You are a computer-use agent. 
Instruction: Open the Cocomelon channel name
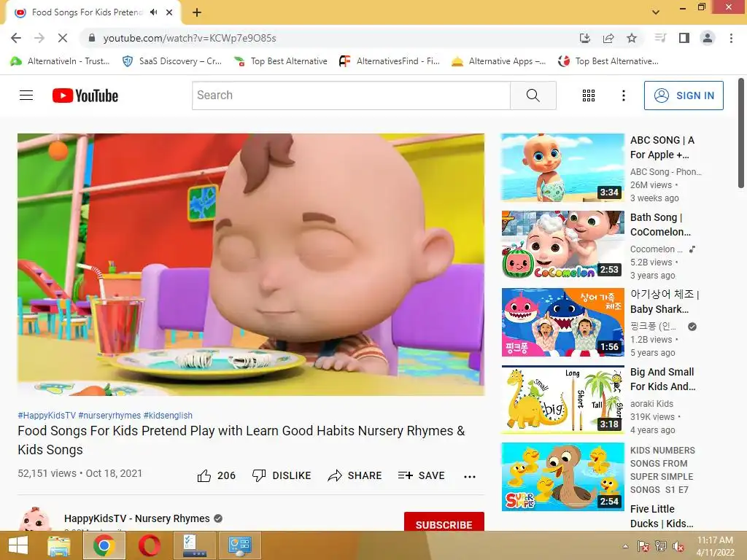(657, 249)
